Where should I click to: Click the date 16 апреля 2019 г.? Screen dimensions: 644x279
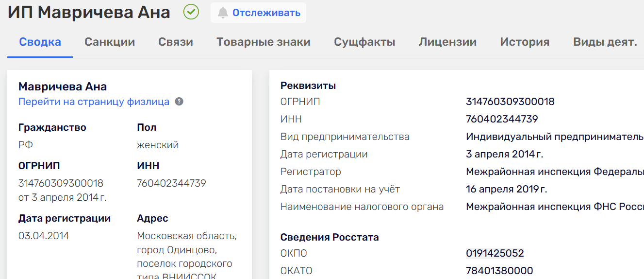point(506,189)
